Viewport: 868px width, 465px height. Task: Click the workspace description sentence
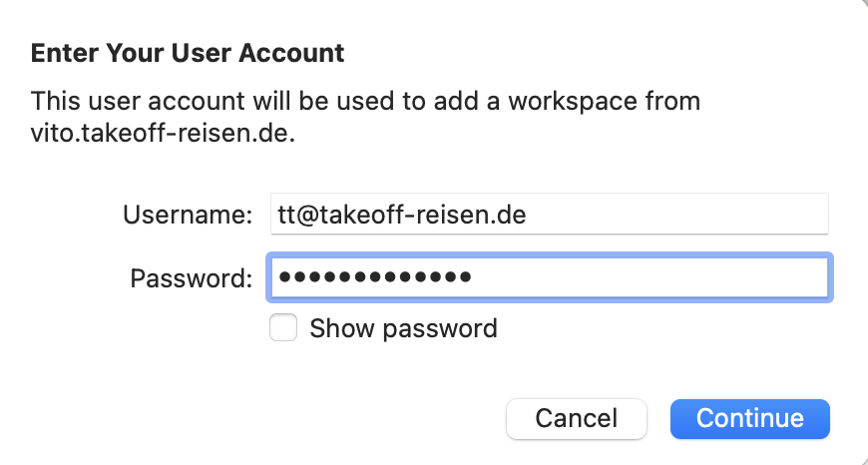point(365,102)
